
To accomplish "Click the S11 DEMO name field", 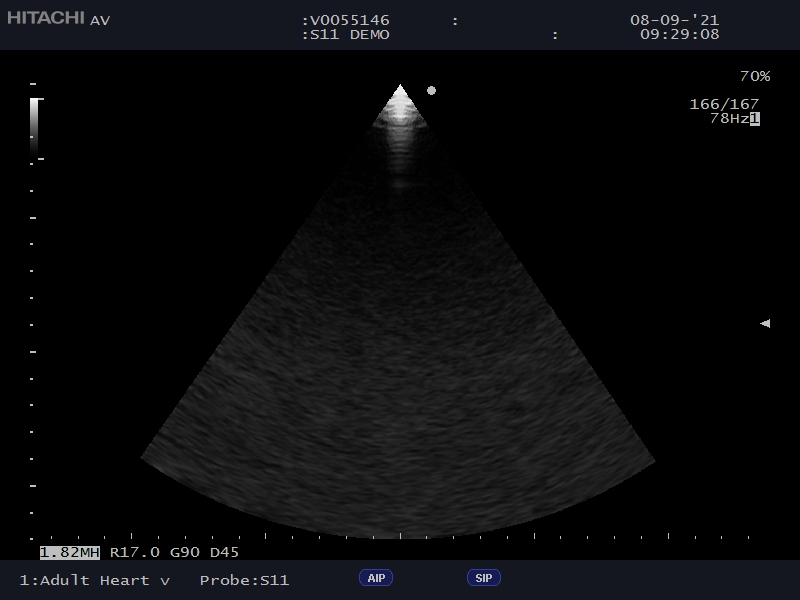I will pyautogui.click(x=349, y=34).
